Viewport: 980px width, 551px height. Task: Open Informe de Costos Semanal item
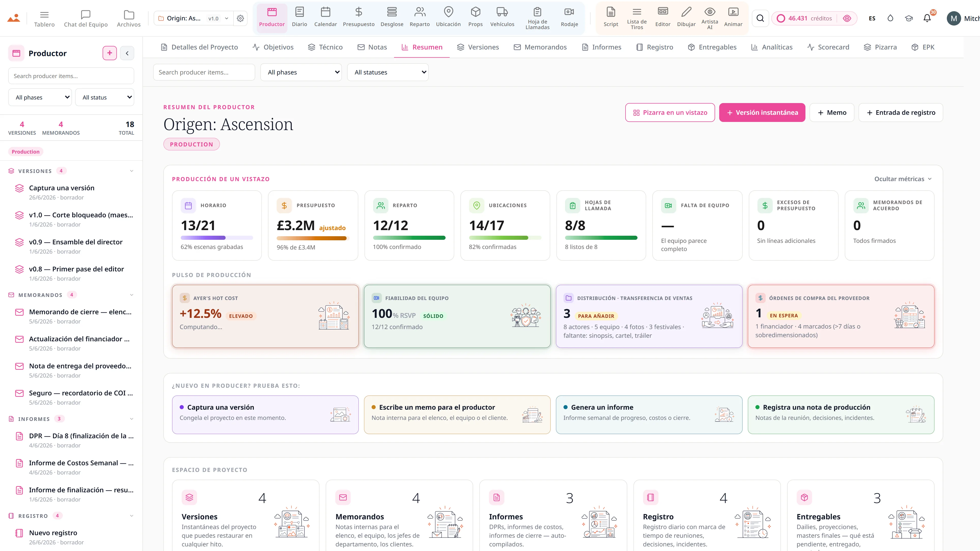click(x=75, y=467)
